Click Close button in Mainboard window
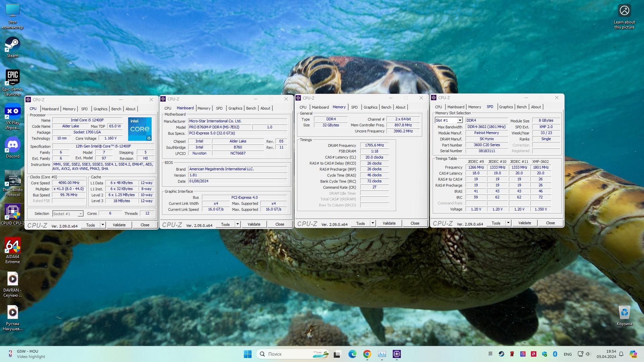The width and height of the screenshot is (644, 362). pos(279,224)
